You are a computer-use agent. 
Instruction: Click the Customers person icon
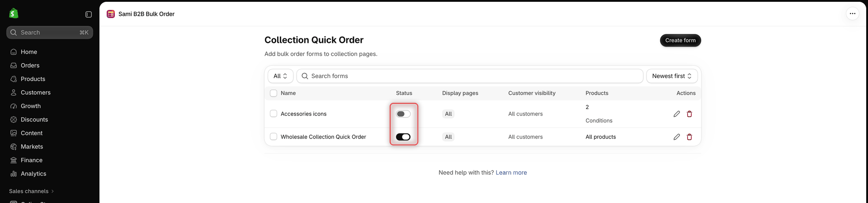(14, 92)
